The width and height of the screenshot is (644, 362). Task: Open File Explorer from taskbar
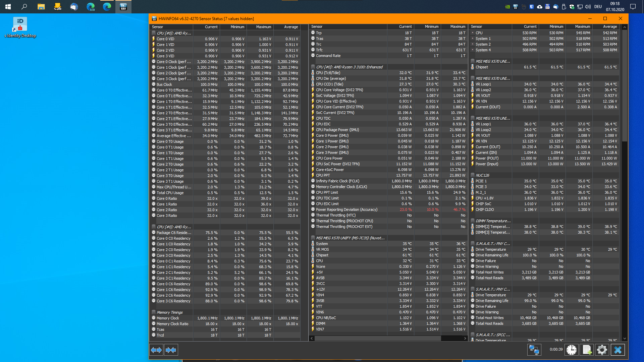click(41, 7)
